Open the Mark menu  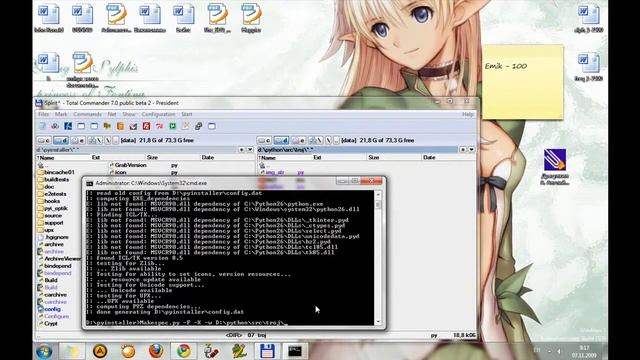pyautogui.click(x=61, y=114)
